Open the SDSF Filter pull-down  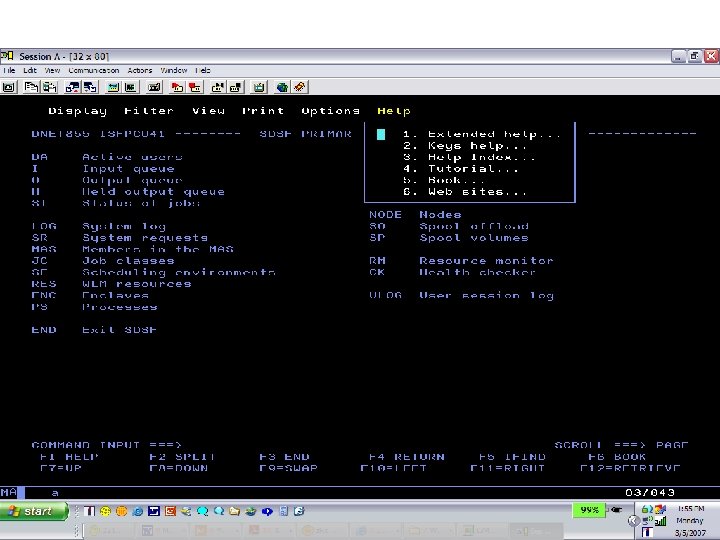[149, 111]
